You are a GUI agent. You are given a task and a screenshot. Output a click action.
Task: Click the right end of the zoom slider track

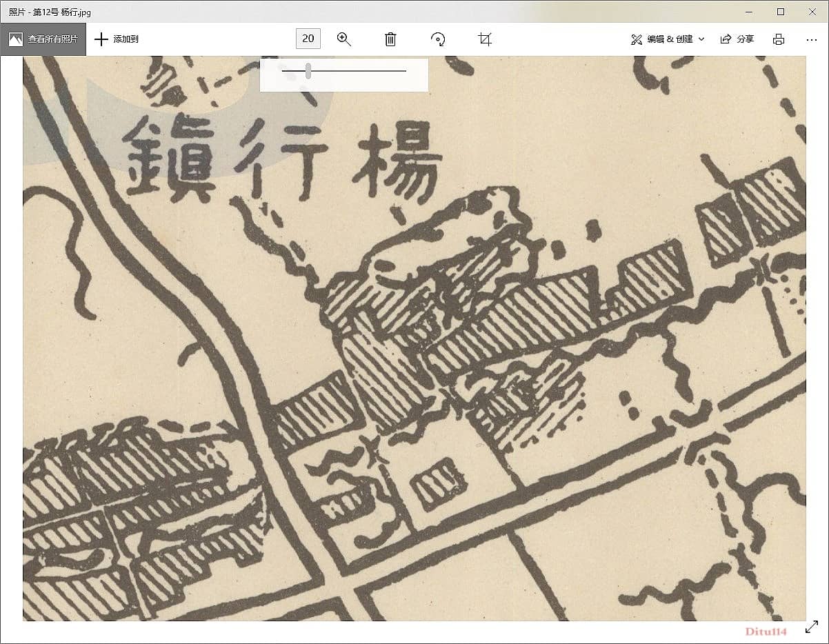(x=405, y=70)
